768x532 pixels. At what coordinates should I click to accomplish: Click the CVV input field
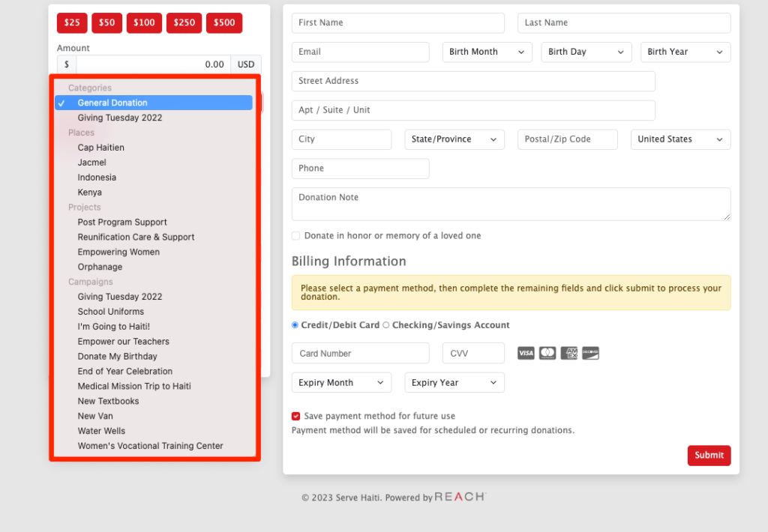(473, 354)
